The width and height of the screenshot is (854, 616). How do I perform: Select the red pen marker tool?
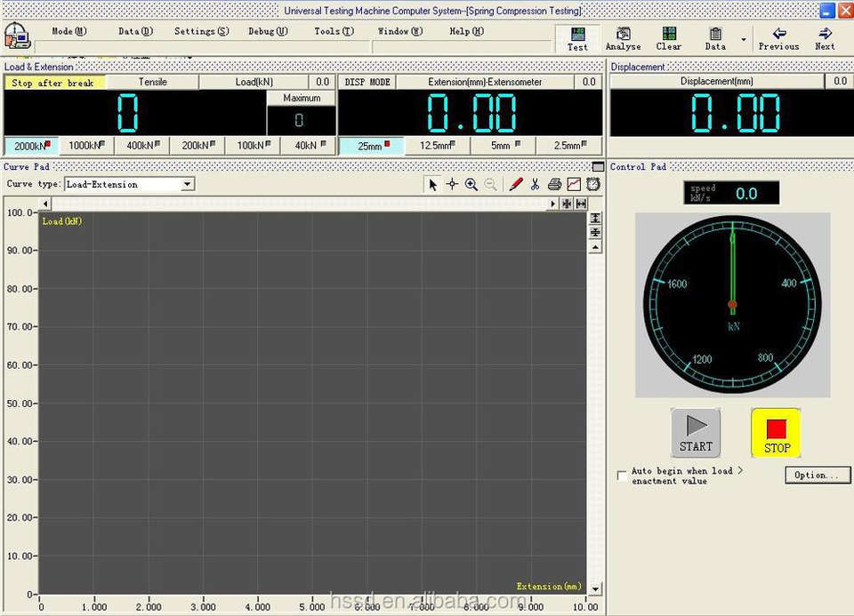(x=516, y=184)
